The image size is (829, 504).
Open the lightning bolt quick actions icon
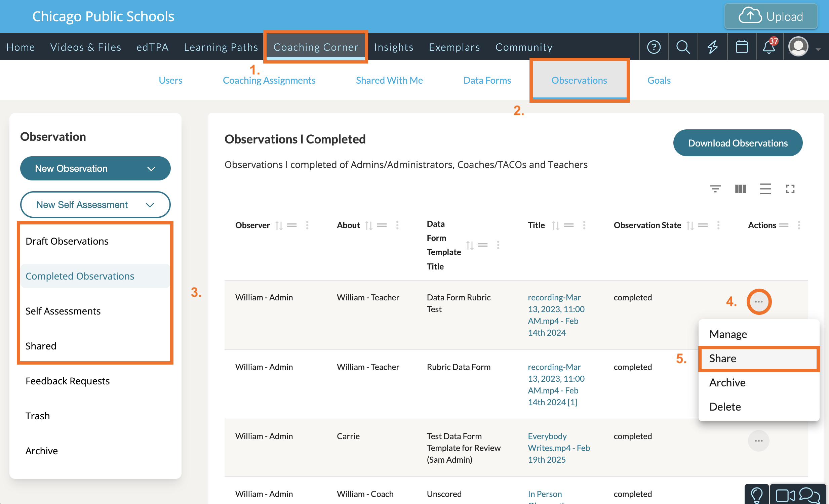(x=712, y=47)
